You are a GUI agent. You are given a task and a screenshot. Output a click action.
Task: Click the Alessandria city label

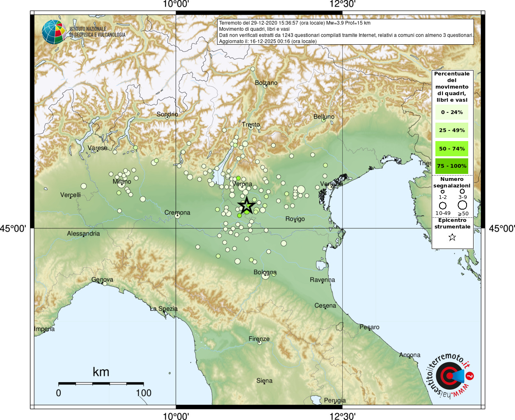point(83,233)
